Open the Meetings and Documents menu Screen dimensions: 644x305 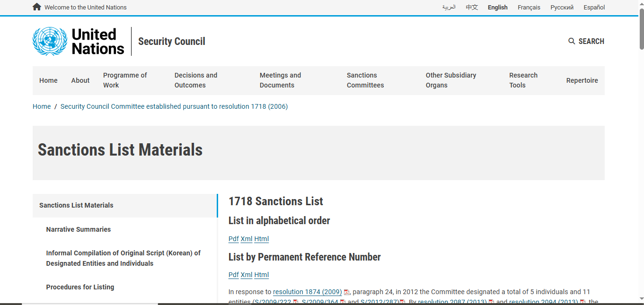point(280,80)
